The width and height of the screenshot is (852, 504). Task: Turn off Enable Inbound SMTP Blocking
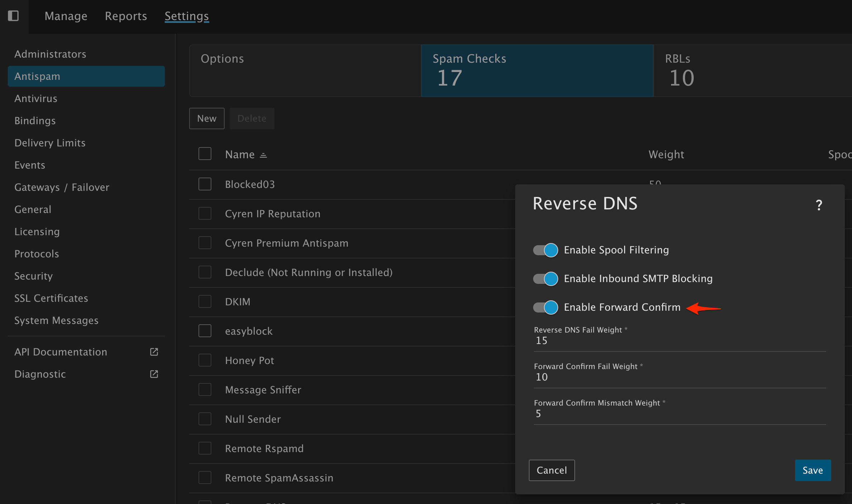(x=545, y=278)
